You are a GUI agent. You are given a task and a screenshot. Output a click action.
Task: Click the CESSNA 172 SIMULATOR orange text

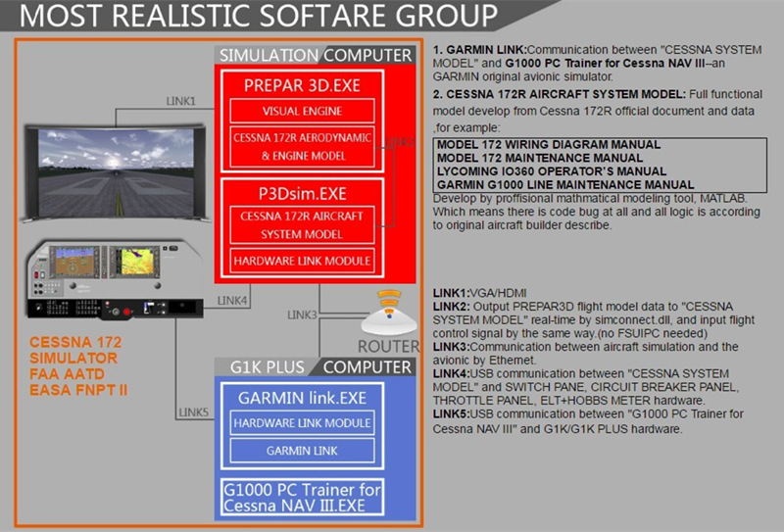(x=75, y=350)
